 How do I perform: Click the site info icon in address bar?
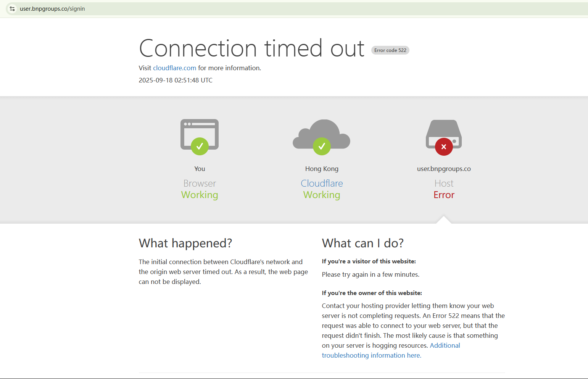coord(12,9)
